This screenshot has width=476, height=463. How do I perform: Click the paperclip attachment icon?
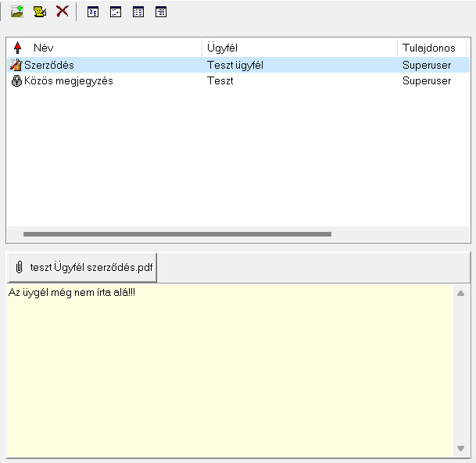click(19, 267)
